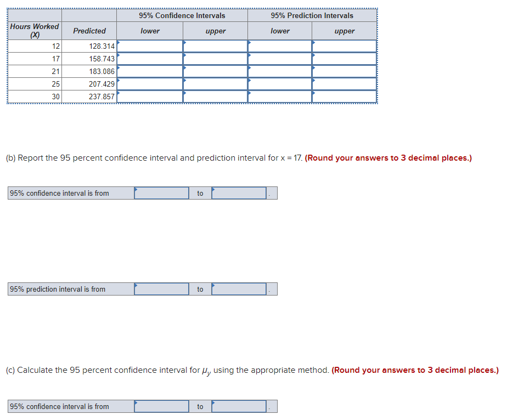Click the blue flag marker beside part (c) confidence lower field
This screenshot has height=420, width=507.
click(x=136, y=403)
